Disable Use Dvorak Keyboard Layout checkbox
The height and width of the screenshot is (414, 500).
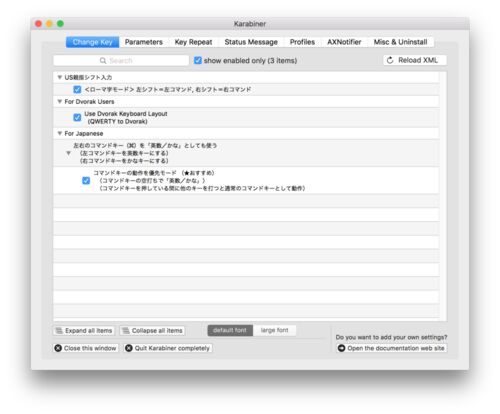(x=77, y=117)
